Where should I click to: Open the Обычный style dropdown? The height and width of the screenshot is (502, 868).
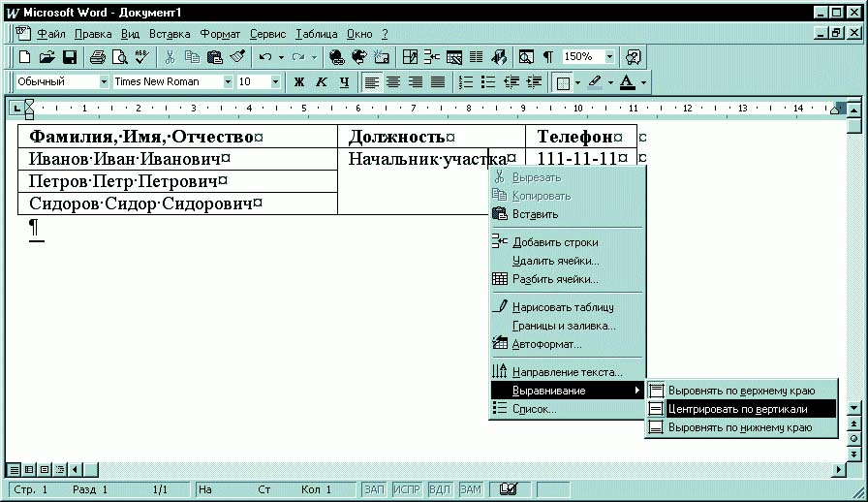(103, 82)
